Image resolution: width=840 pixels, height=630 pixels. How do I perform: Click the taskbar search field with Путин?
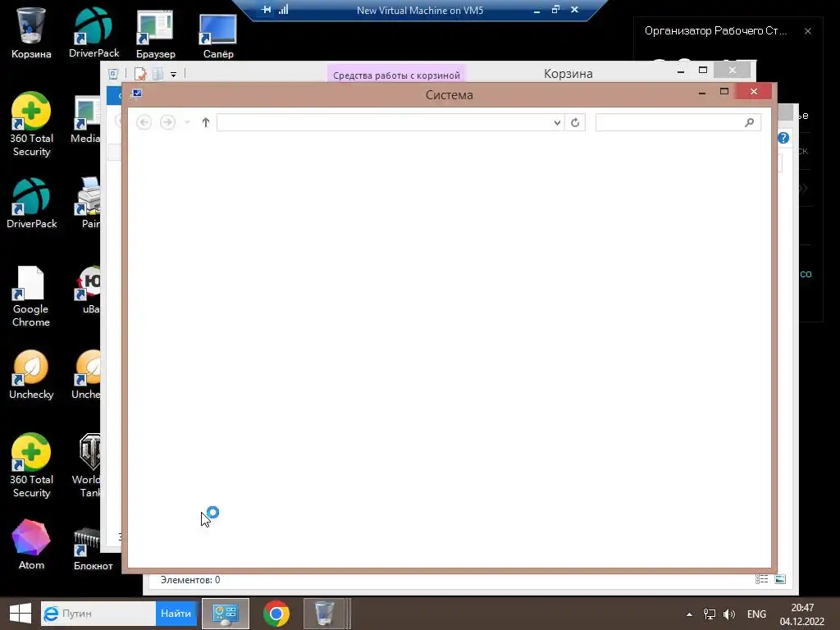(x=98, y=614)
